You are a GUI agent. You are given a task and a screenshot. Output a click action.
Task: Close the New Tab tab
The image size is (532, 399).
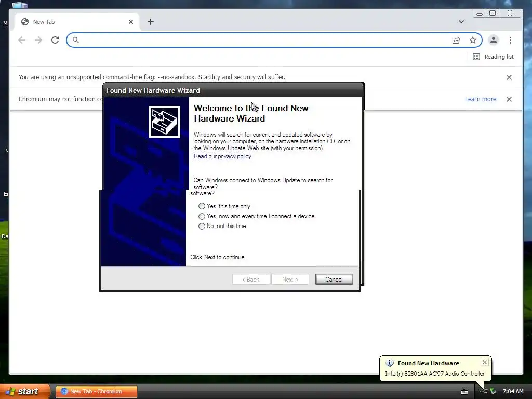[131, 22]
